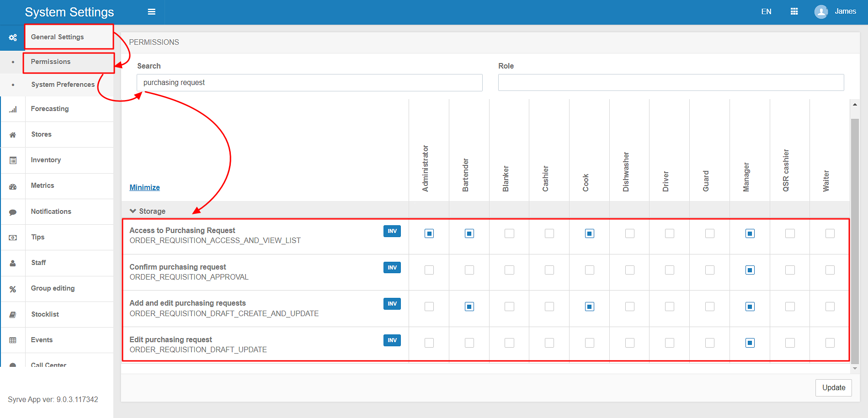Open the apps grid icon
This screenshot has height=418, width=868.
tap(794, 12)
